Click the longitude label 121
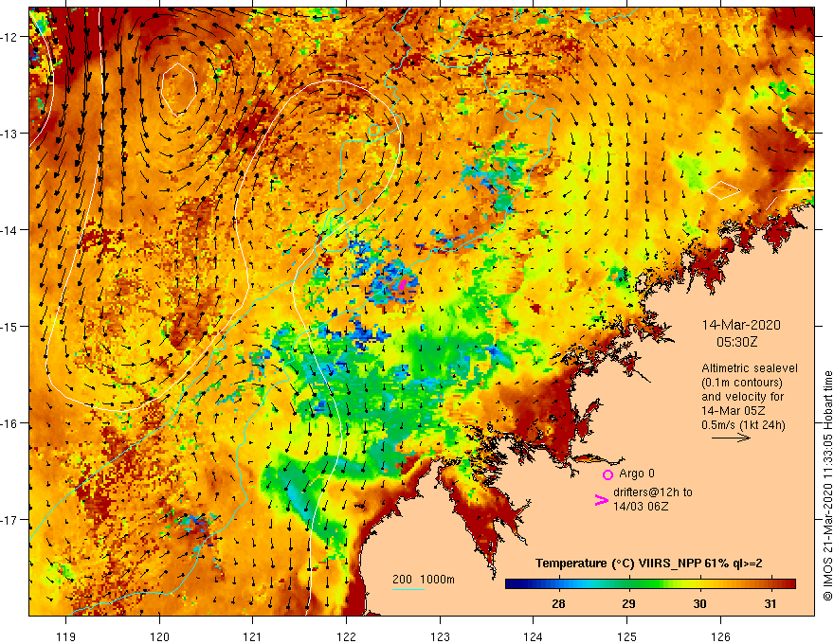 (x=253, y=636)
